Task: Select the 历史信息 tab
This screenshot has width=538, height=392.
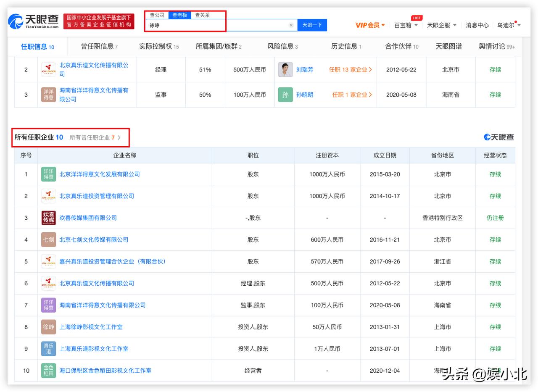Action: pos(346,47)
